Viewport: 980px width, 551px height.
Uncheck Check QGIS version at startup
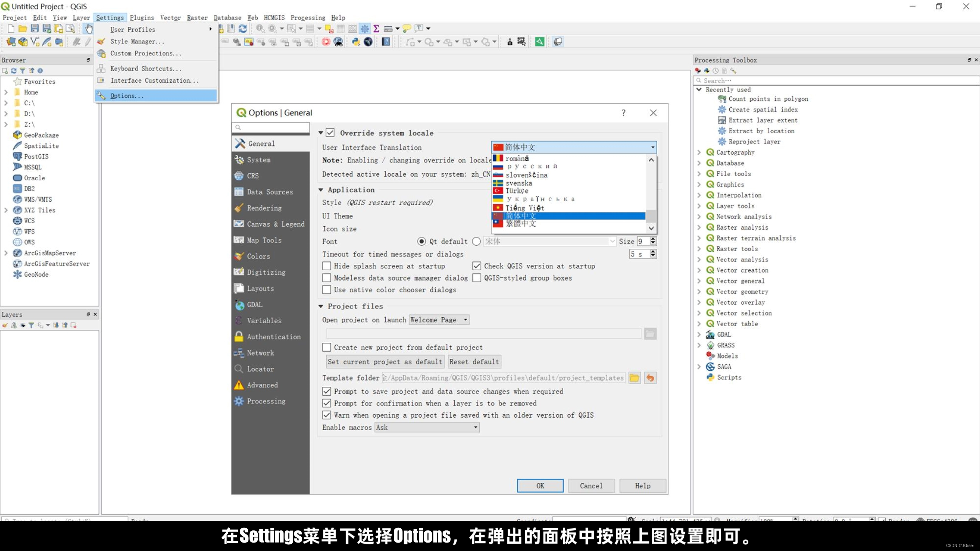pos(477,266)
